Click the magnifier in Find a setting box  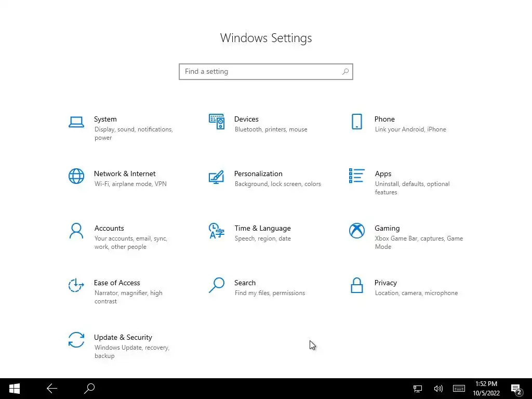[345, 72]
